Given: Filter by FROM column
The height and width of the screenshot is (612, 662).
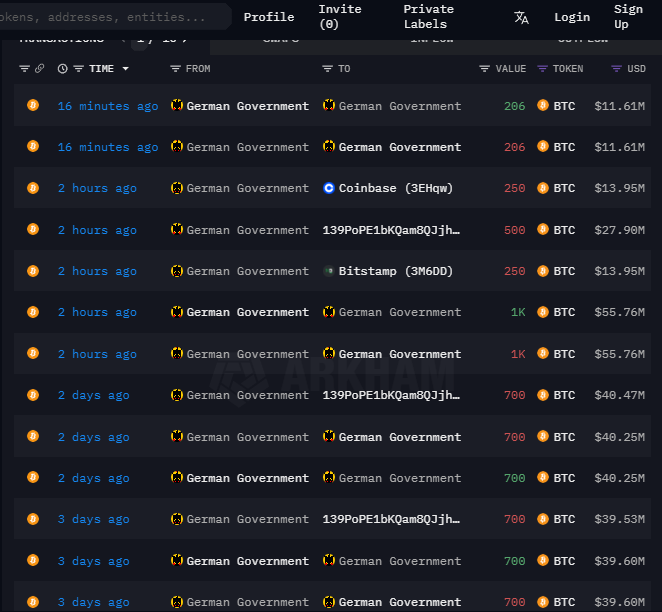Looking at the screenshot, I should [175, 68].
